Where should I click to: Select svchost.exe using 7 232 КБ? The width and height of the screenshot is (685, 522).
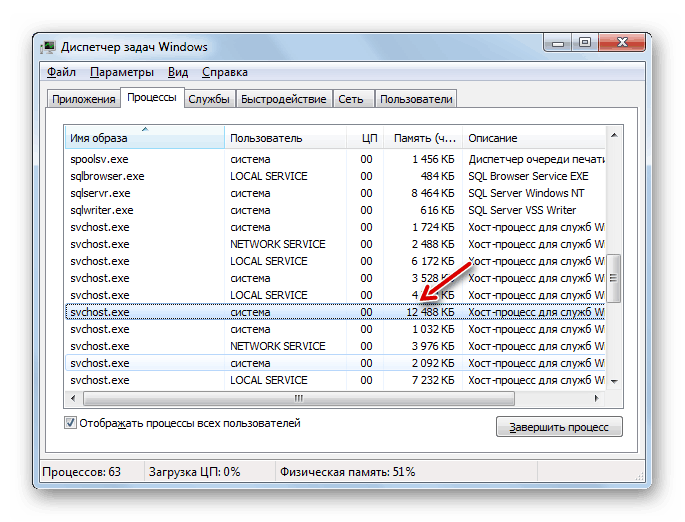(x=335, y=380)
